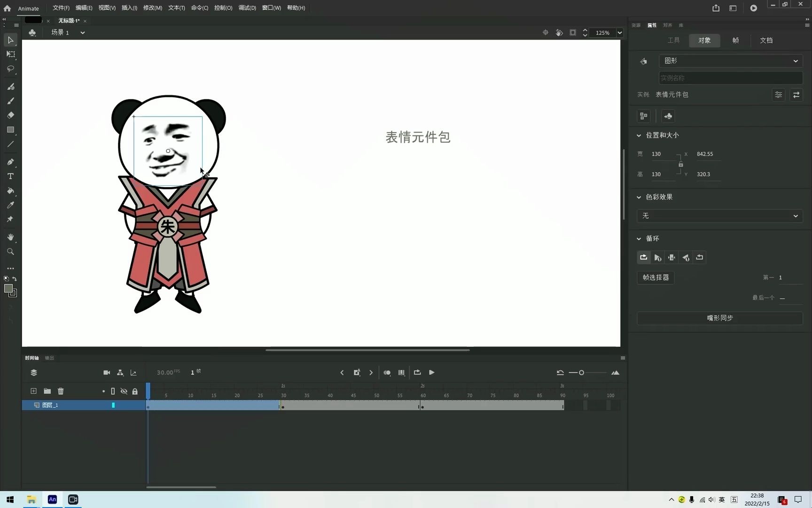
Task: Hide all layers with the eye toggle
Action: (124, 391)
